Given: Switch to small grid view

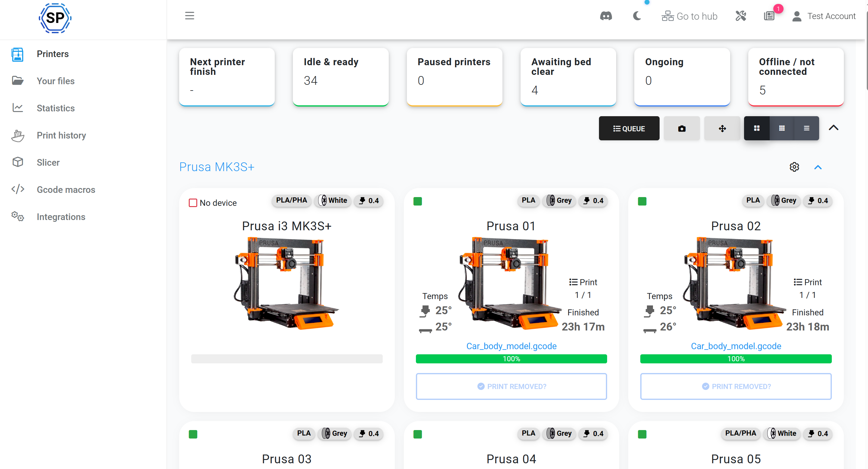Looking at the screenshot, I should pos(782,129).
